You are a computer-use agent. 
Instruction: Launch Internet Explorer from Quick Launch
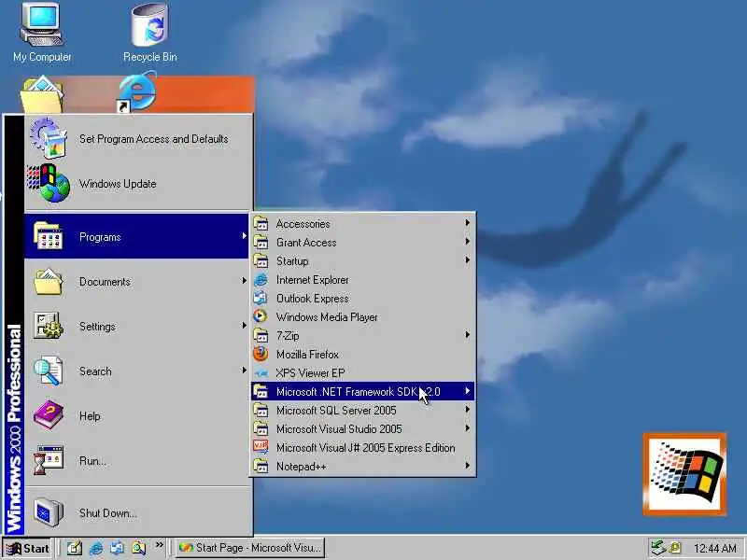[96, 548]
